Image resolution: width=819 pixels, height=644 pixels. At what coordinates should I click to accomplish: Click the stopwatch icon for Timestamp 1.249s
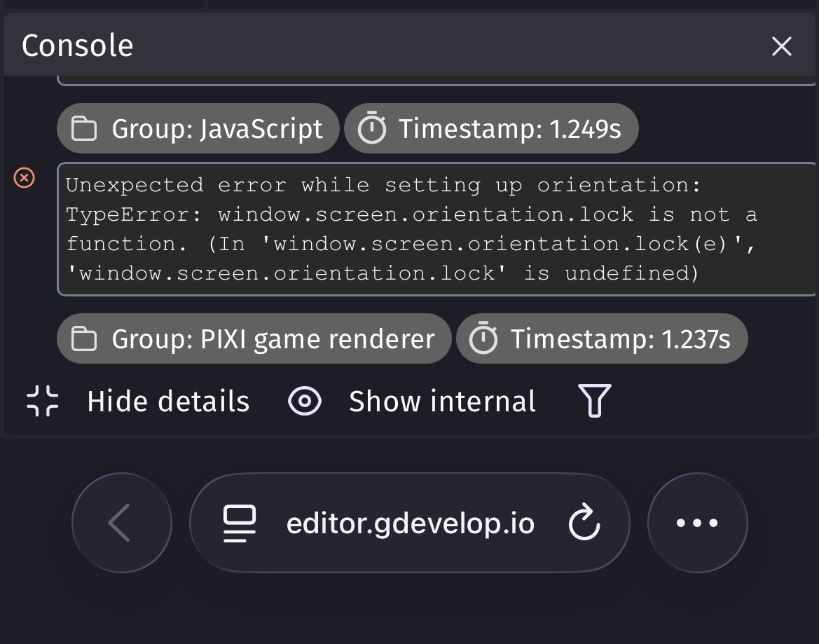click(x=372, y=128)
